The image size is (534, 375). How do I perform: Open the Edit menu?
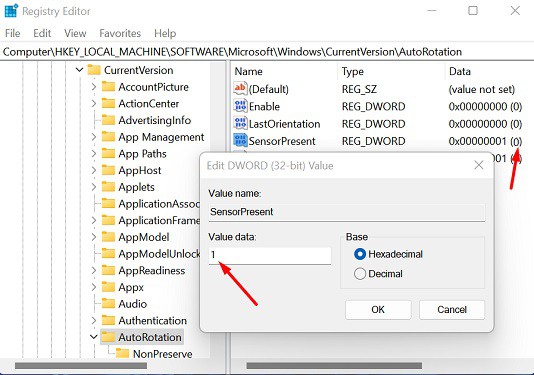pos(42,33)
